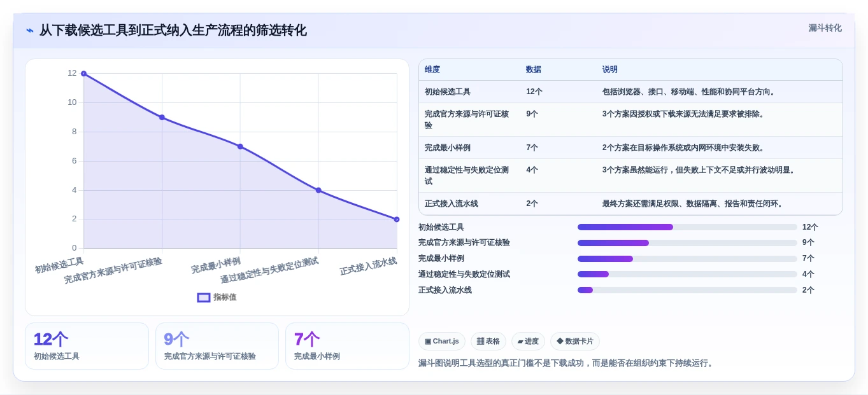Click description 最终方案还需满足权限 text
The width and height of the screenshot is (868, 395).
pos(694,204)
